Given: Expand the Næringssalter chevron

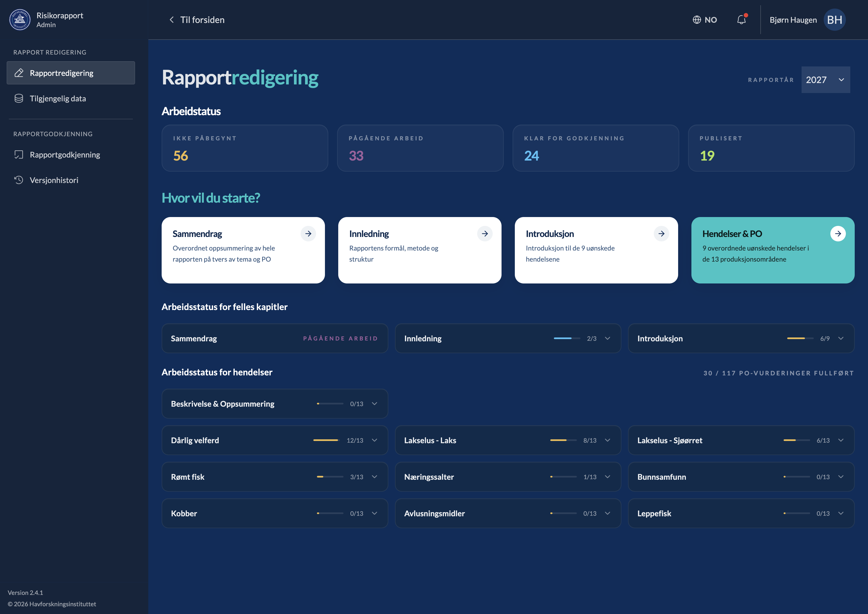Looking at the screenshot, I should (608, 477).
